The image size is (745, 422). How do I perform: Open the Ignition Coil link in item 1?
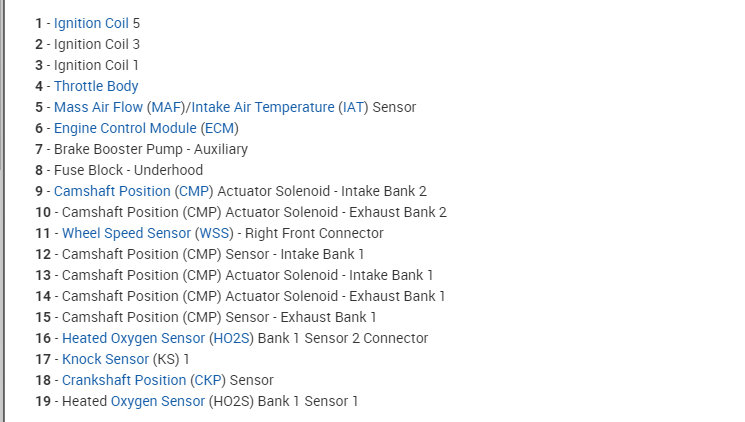[91, 23]
